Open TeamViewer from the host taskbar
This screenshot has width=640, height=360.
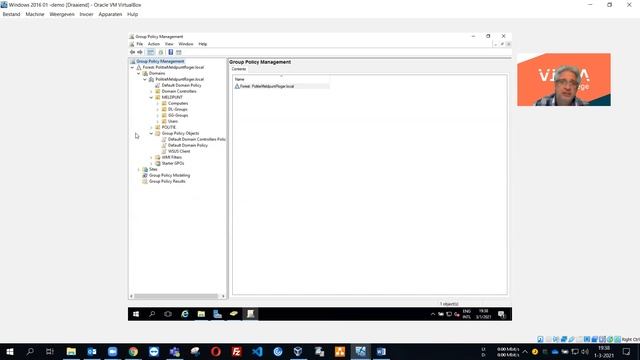[154, 351]
